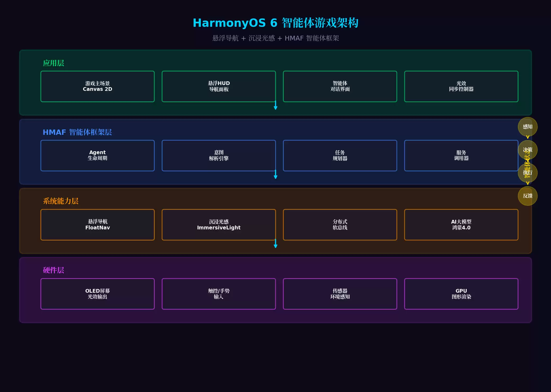This screenshot has width=551, height=392.
Task: Select the 游戏主场景 Canvas 2D box
Action: (97, 86)
